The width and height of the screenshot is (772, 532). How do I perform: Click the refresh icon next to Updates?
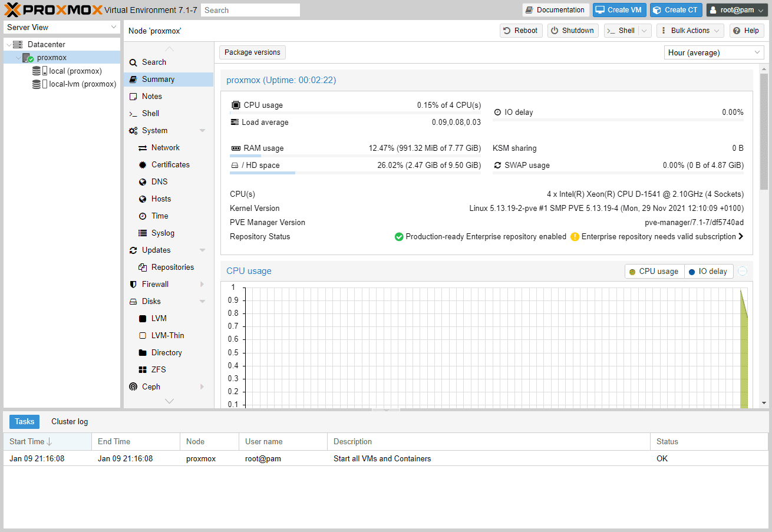click(133, 250)
